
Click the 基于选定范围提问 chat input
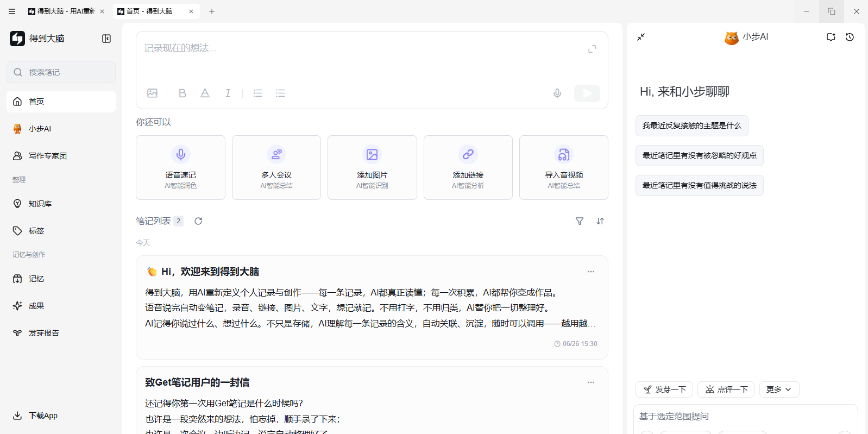point(745,417)
